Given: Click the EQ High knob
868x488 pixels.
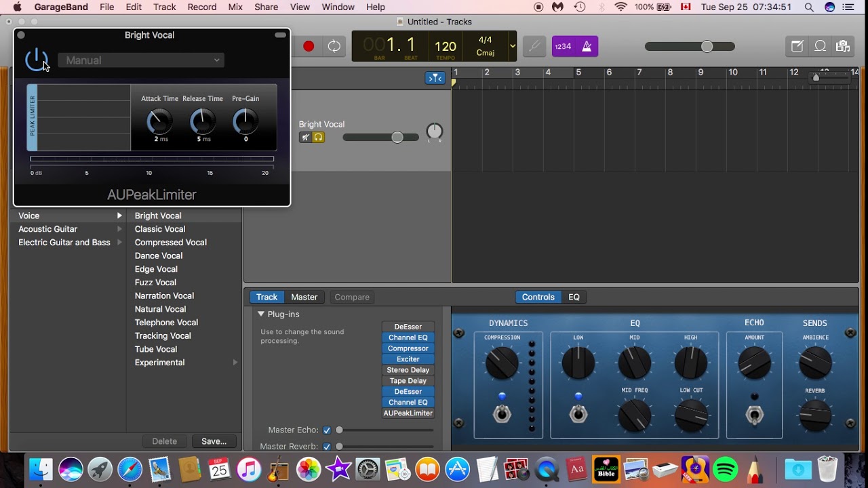Looking at the screenshot, I should (x=691, y=363).
